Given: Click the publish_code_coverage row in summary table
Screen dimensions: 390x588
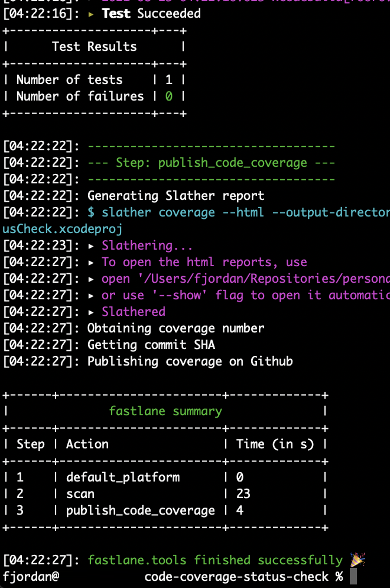Looking at the screenshot, I should pos(165,511).
